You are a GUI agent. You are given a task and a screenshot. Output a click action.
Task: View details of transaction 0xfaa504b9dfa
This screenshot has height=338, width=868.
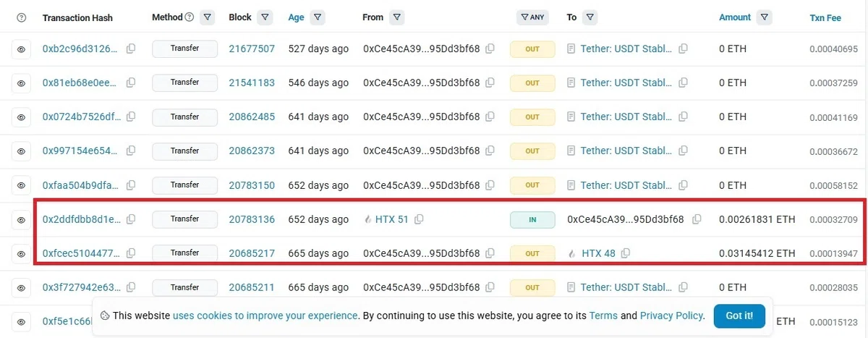[x=21, y=185]
